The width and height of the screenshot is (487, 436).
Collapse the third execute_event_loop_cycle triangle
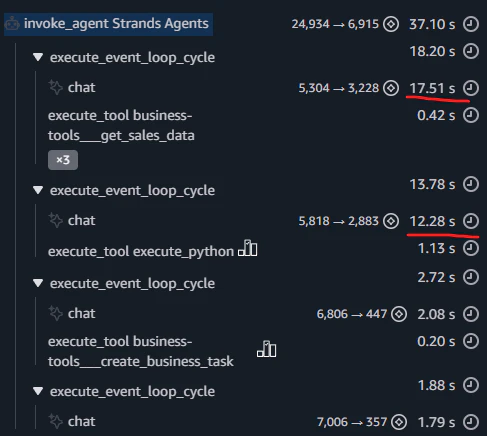[38, 283]
